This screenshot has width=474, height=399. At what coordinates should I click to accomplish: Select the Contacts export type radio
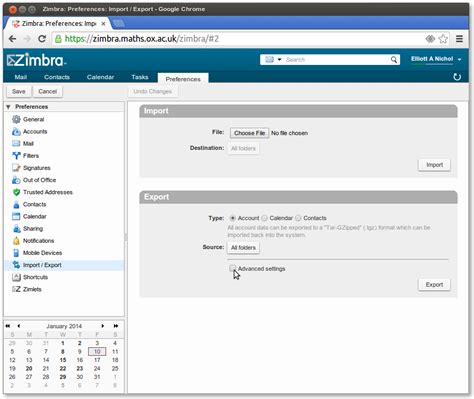(x=298, y=218)
